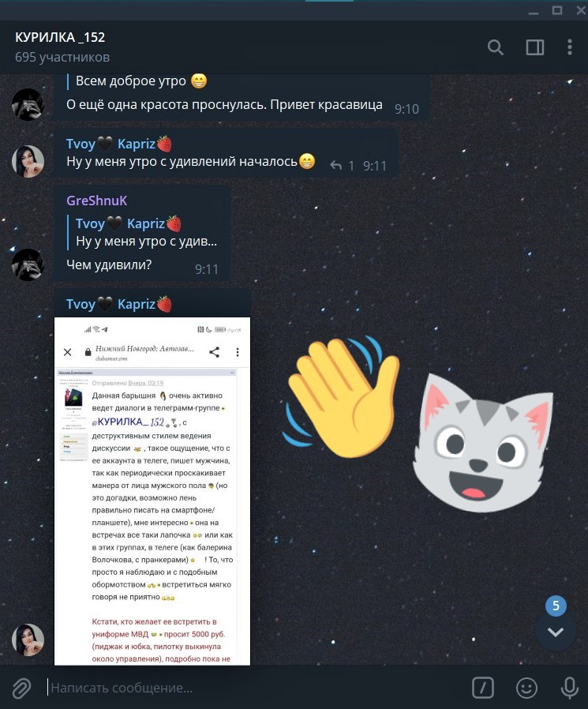Open the three-dot chat menu
Image resolution: width=588 pixels, height=709 pixels.
[570, 47]
